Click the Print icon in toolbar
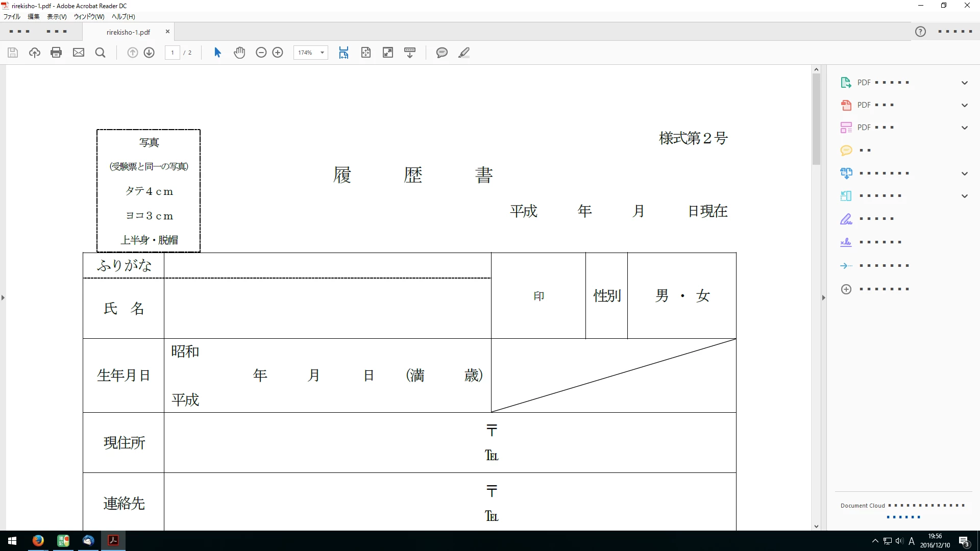 tap(56, 53)
